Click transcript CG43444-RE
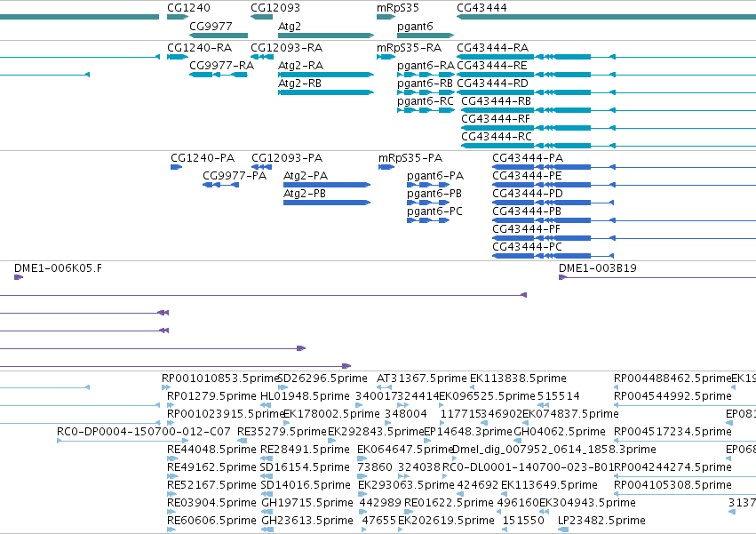Viewport: 756px width, 534px height. point(606,75)
